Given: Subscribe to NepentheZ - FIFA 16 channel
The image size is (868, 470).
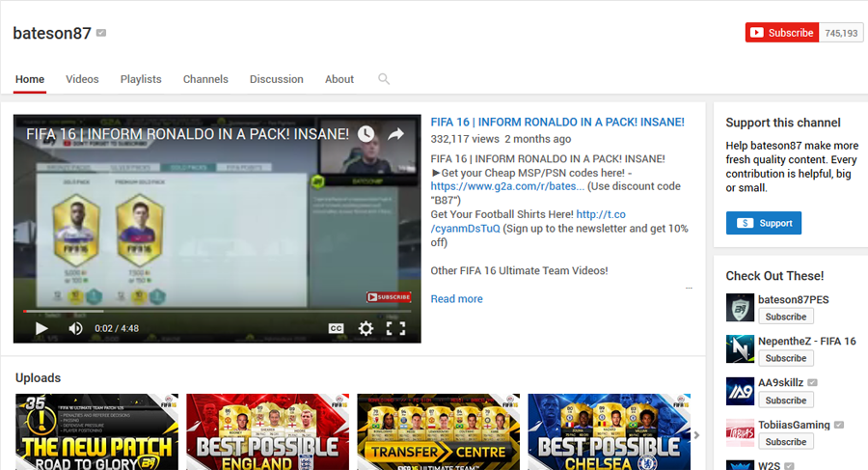Looking at the screenshot, I should pos(785,358).
